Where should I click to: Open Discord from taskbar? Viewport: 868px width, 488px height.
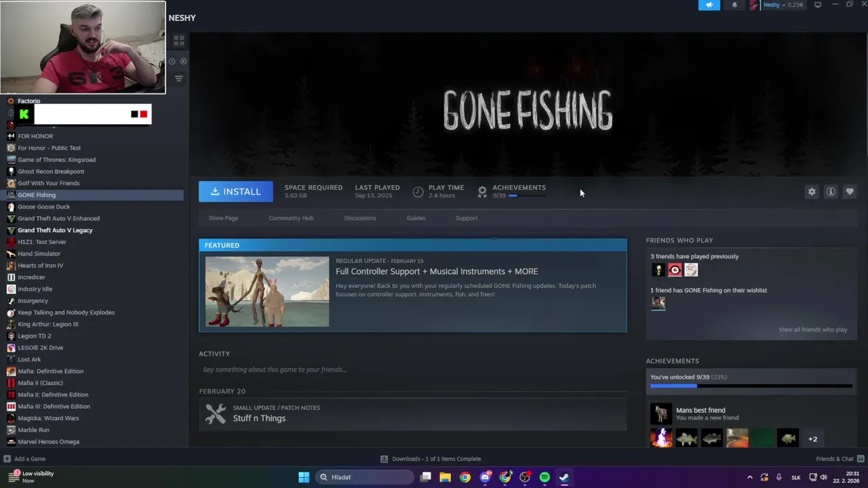coord(485,477)
